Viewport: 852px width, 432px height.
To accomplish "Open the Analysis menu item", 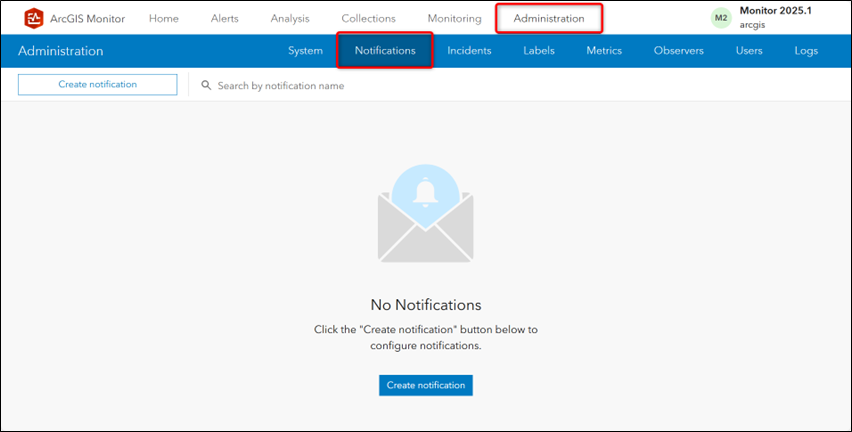I will tap(290, 18).
